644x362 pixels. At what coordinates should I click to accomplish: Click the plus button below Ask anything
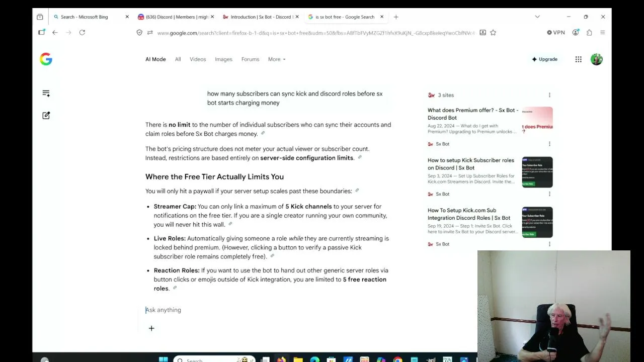[151, 328]
